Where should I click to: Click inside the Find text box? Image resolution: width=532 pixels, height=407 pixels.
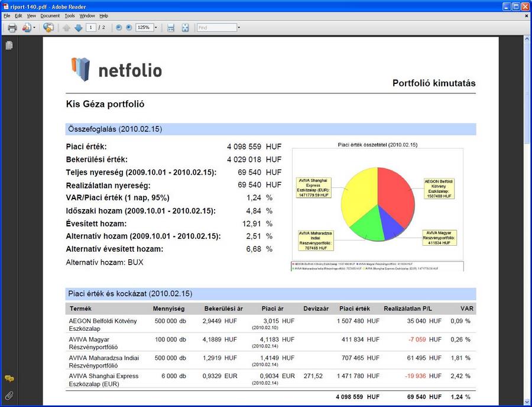click(216, 28)
